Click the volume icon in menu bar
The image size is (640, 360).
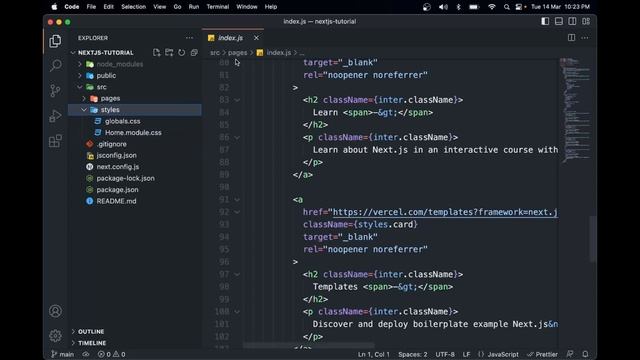pos(443,7)
